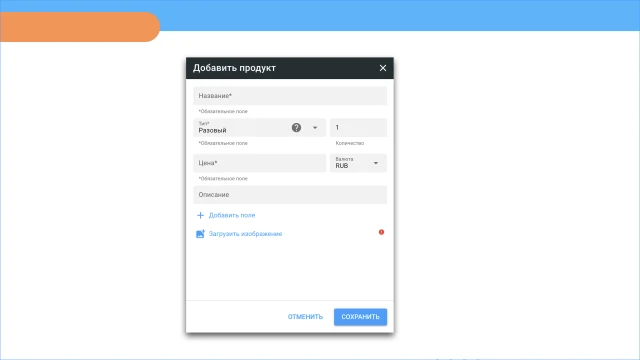Image resolution: width=640 pixels, height=360 pixels.
Task: Click the Название input field
Action: 290,96
